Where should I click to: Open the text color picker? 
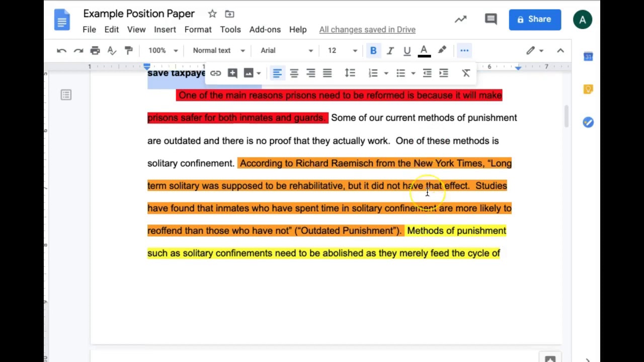tap(424, 50)
